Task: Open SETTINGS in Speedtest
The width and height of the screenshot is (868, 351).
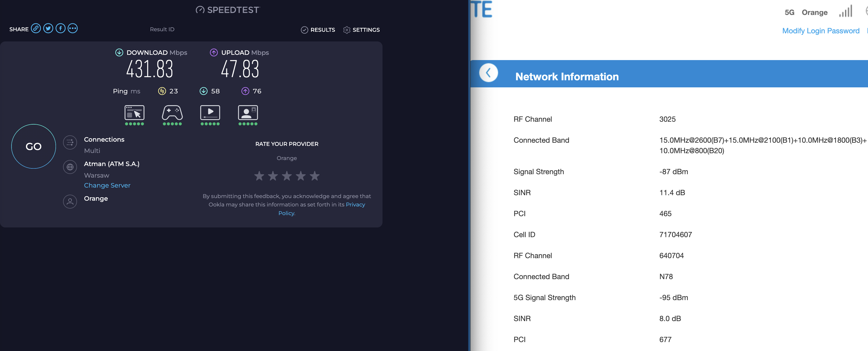Action: (361, 30)
